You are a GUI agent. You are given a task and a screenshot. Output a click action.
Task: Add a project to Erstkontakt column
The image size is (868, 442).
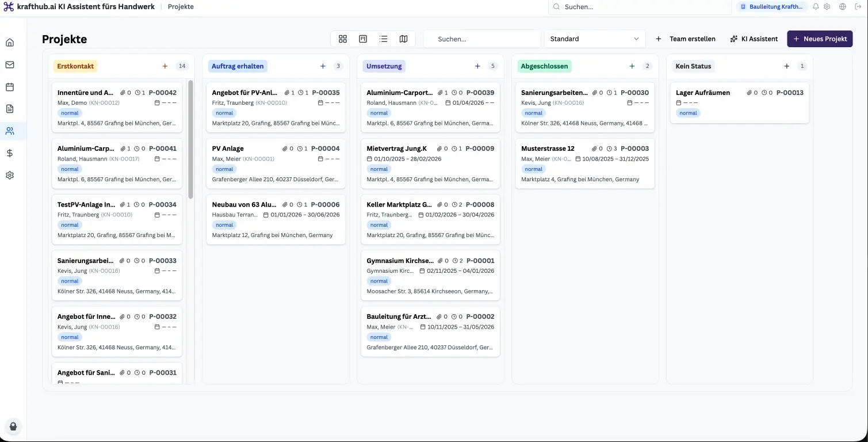click(165, 66)
